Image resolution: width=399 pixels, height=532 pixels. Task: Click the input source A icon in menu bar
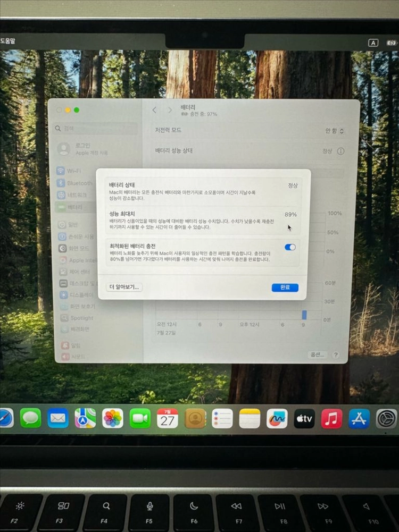(373, 43)
